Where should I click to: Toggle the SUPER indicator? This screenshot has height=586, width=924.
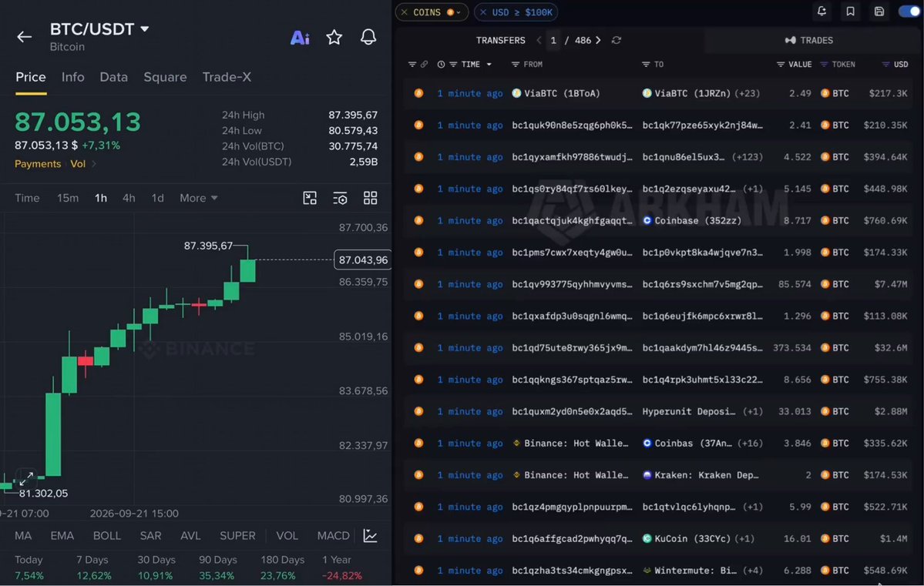(x=237, y=535)
